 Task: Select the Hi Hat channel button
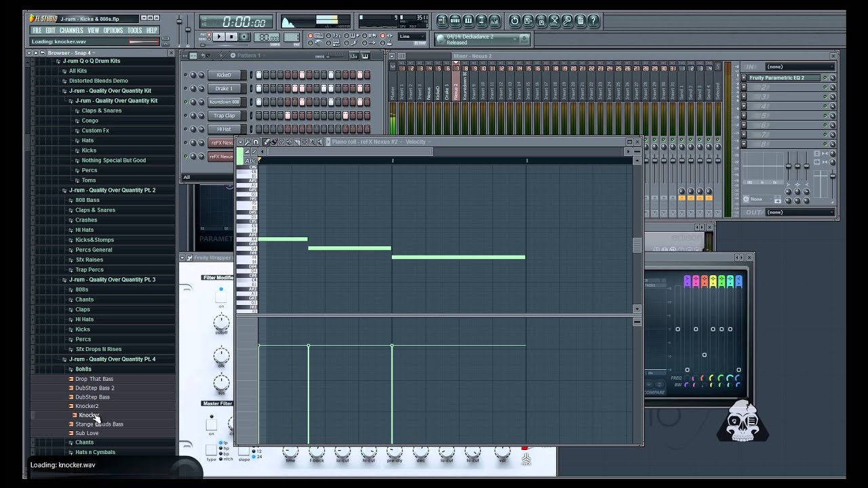[x=224, y=129]
